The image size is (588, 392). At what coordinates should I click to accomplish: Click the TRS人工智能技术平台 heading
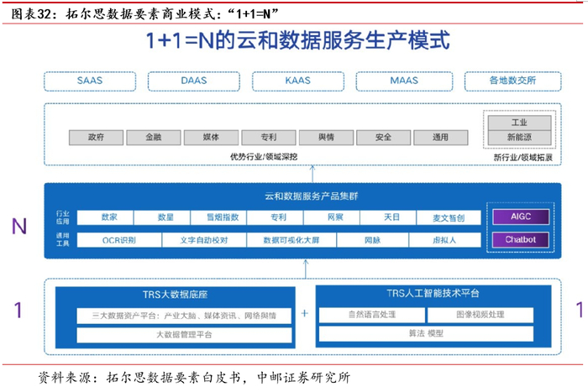[x=433, y=293]
